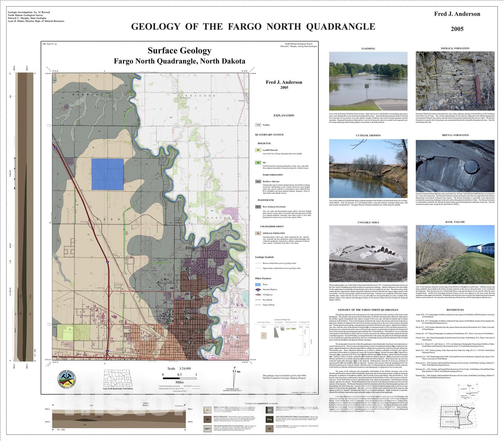Click the 'OAHE FORMATION' heading
Viewport: 504px width, 441px height.
point(273,175)
